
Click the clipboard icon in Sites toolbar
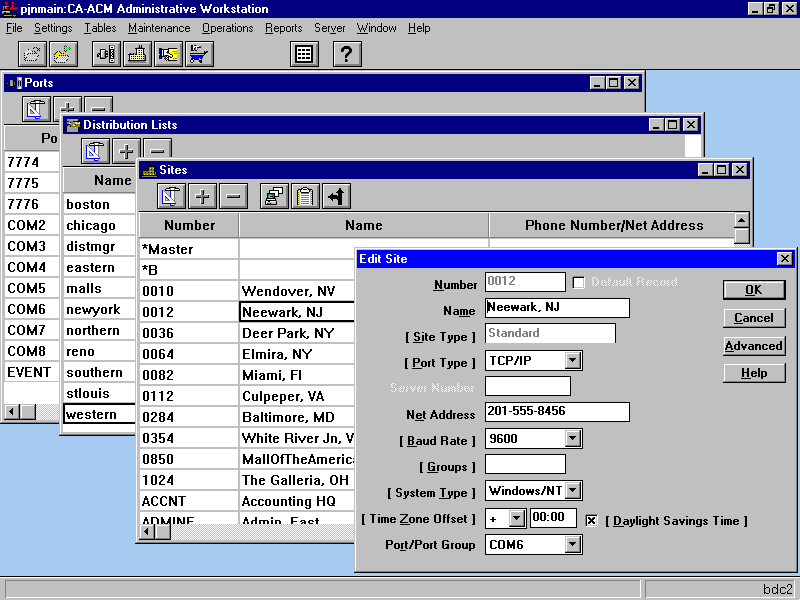click(x=305, y=196)
